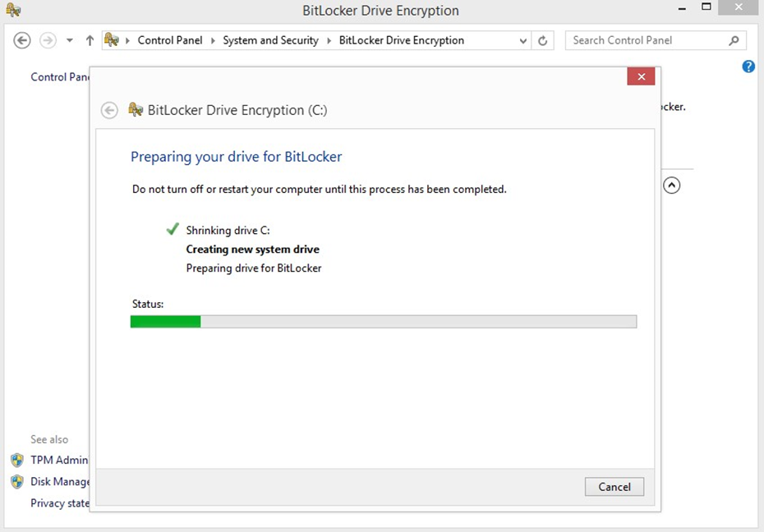Click the search magnifier icon
Viewport: 764px width, 532px height.
734,40
